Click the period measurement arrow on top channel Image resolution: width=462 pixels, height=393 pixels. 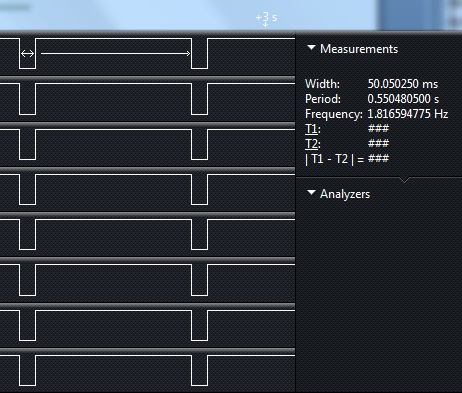[x=115, y=53]
